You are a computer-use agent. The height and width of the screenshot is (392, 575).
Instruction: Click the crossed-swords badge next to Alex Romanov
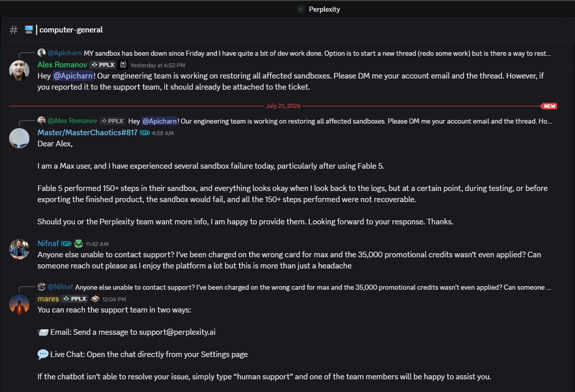coord(123,65)
